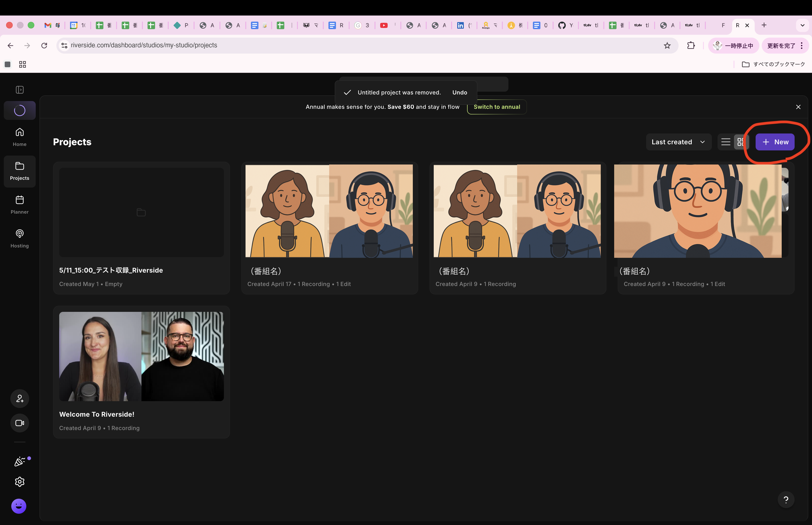Open the help question mark button
Screen dimensions: 812x525
pyautogui.click(x=786, y=500)
